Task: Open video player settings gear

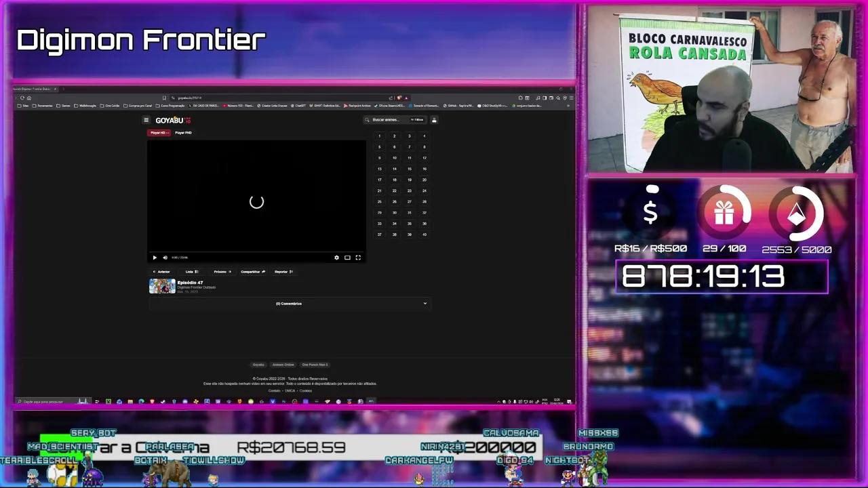Action: [336, 258]
